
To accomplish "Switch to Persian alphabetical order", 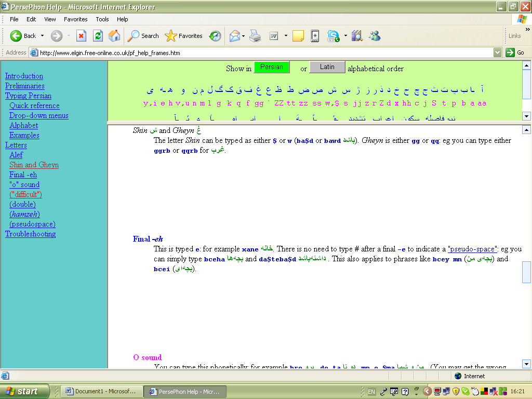I will tap(271, 67).
